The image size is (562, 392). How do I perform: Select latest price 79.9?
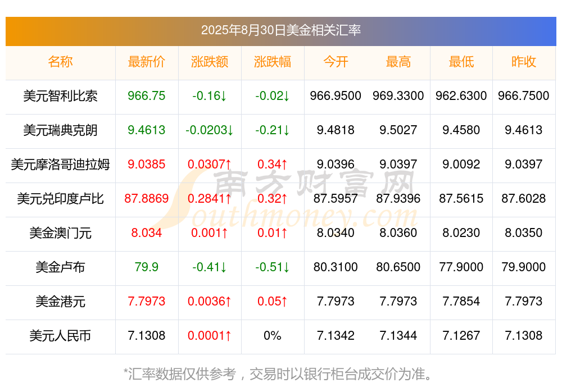[146, 267]
